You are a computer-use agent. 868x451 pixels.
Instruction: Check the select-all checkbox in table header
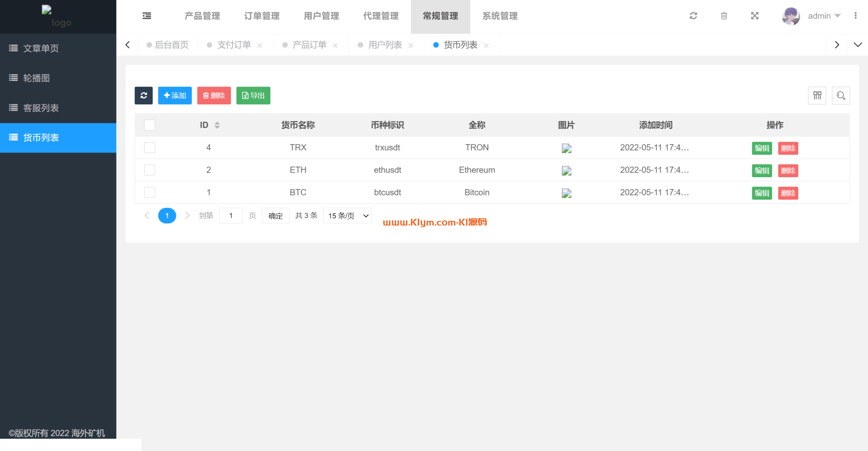click(150, 125)
